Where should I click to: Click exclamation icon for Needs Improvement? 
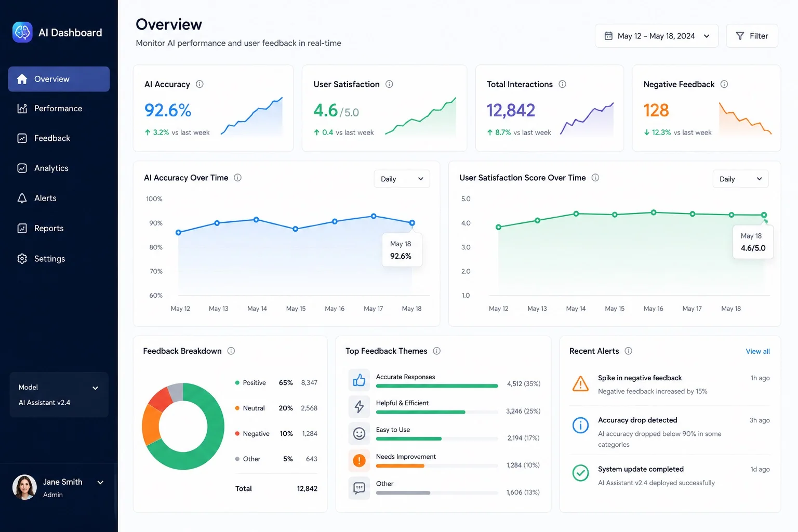[359, 460]
